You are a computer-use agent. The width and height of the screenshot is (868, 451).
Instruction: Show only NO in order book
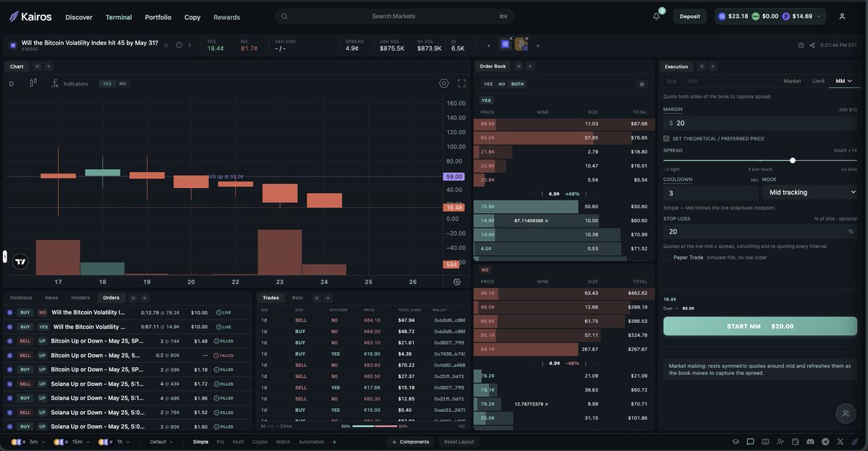pyautogui.click(x=502, y=84)
